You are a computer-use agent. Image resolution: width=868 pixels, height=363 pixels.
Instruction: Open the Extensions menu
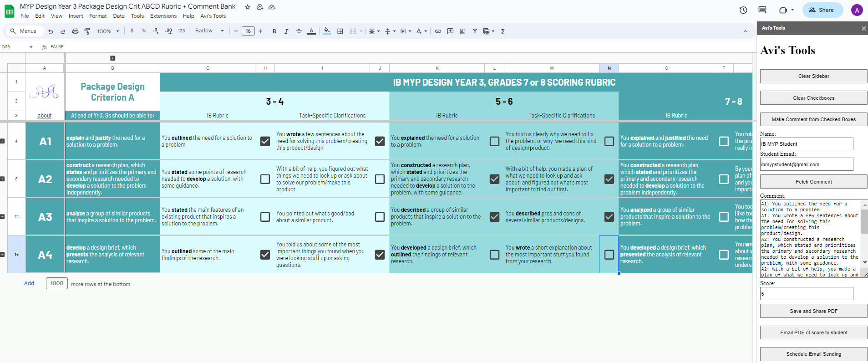[163, 16]
